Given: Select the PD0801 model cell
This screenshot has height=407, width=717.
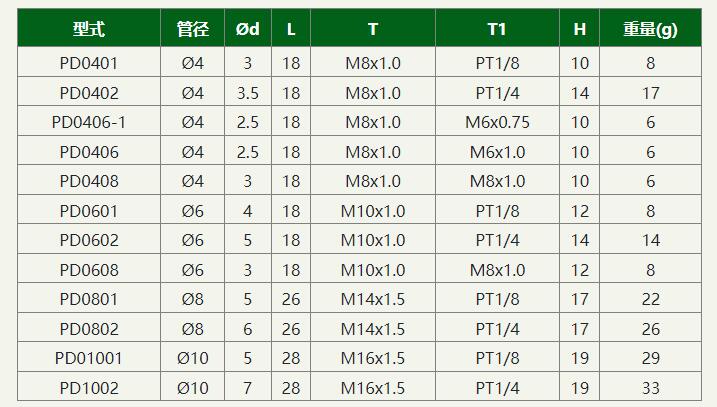Looking at the screenshot, I should pyautogui.click(x=89, y=299).
